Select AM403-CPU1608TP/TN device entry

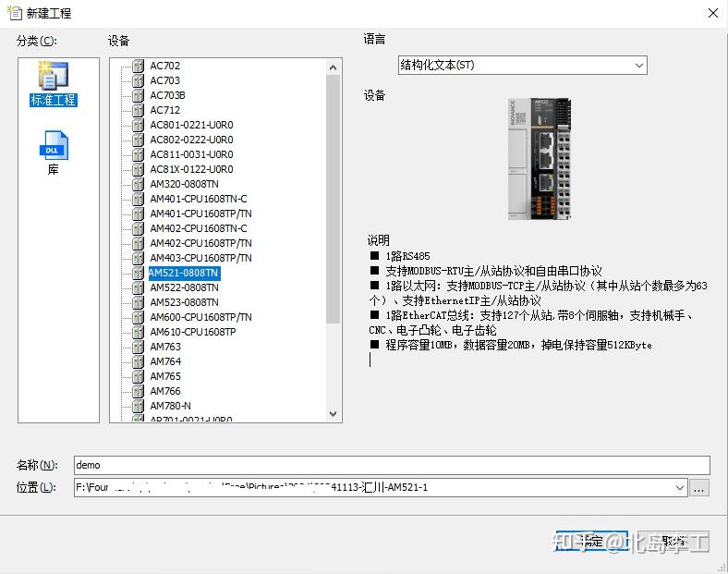[200, 258]
